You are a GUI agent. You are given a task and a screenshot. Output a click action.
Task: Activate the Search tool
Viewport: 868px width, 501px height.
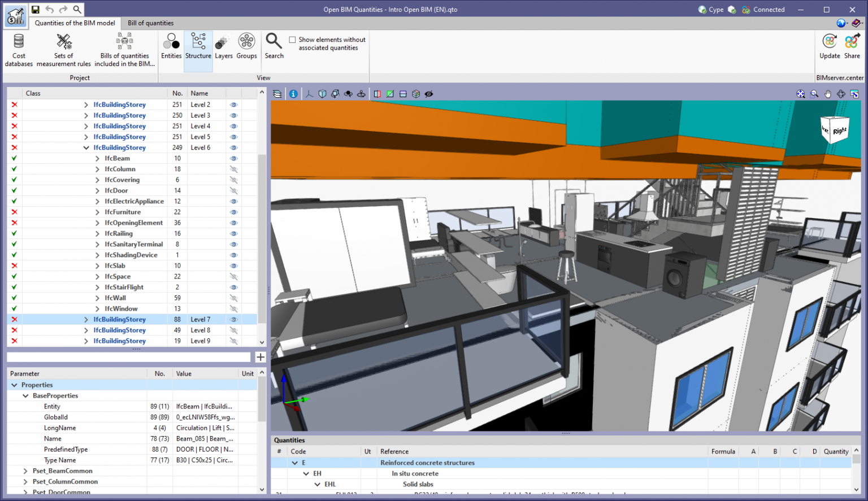274,49
